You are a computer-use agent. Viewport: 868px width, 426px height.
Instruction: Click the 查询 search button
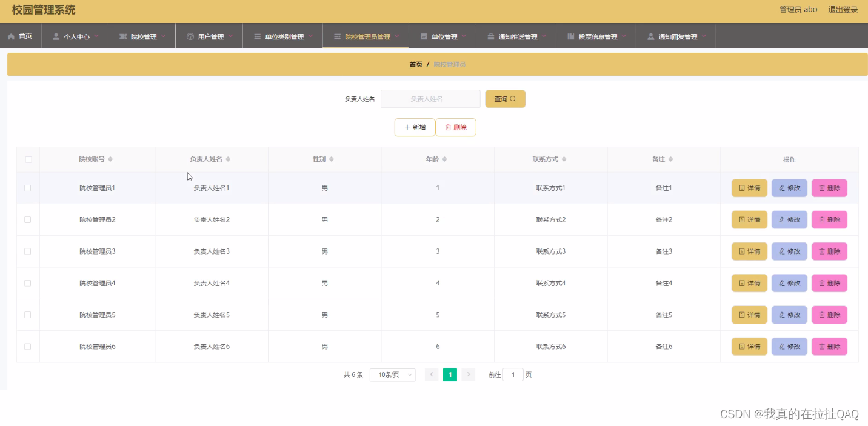(506, 99)
